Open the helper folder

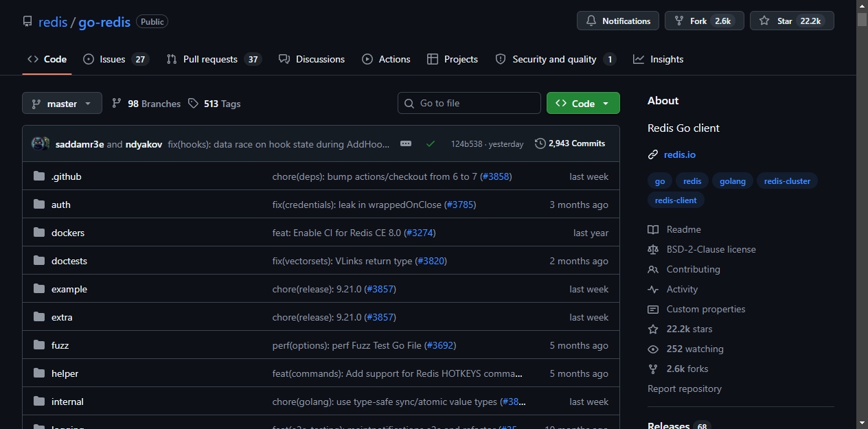pos(65,373)
